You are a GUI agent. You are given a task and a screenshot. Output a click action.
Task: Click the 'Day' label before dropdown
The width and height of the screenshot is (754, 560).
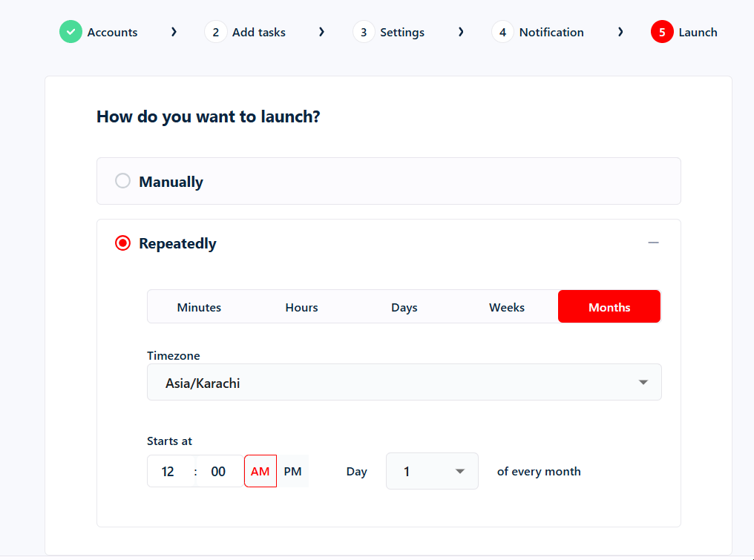tap(356, 472)
